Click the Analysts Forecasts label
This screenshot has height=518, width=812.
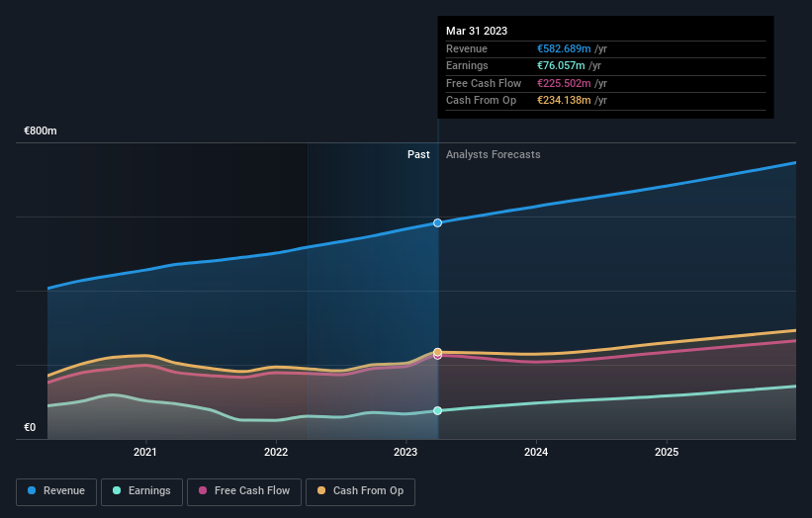click(x=493, y=155)
